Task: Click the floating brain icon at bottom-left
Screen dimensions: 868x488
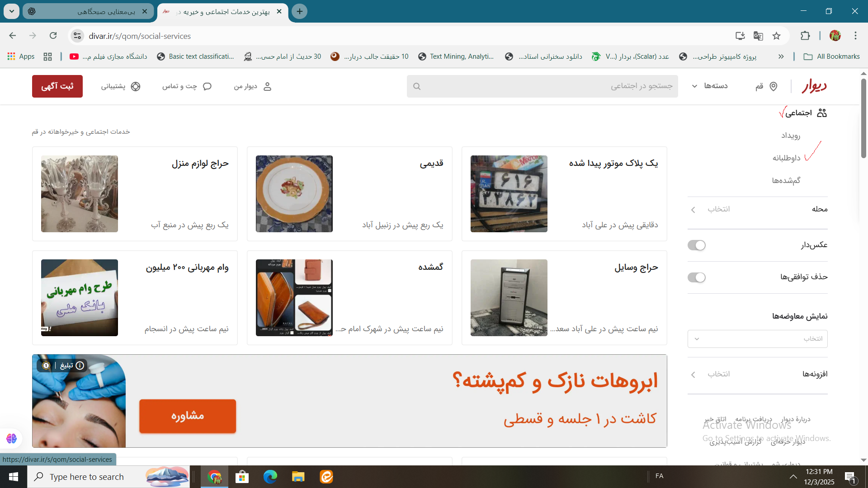Action: (11, 438)
